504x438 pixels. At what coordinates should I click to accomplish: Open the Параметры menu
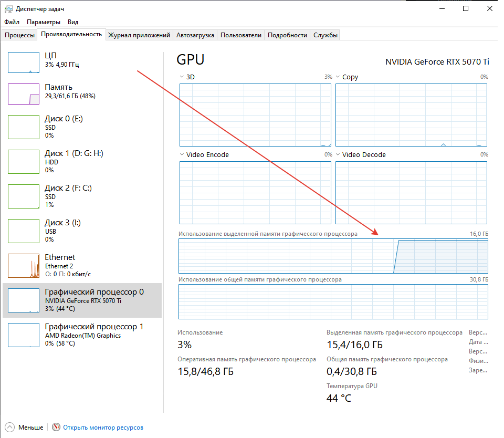click(44, 22)
